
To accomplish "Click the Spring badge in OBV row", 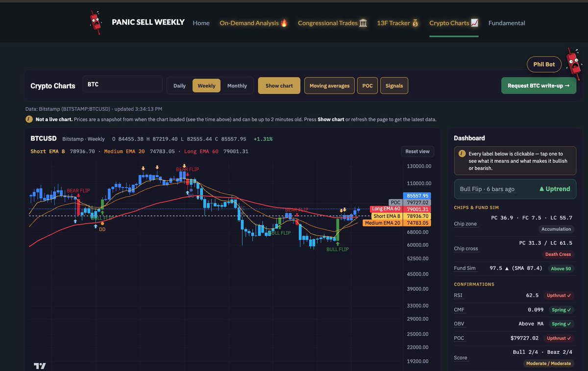I will pyautogui.click(x=561, y=324).
